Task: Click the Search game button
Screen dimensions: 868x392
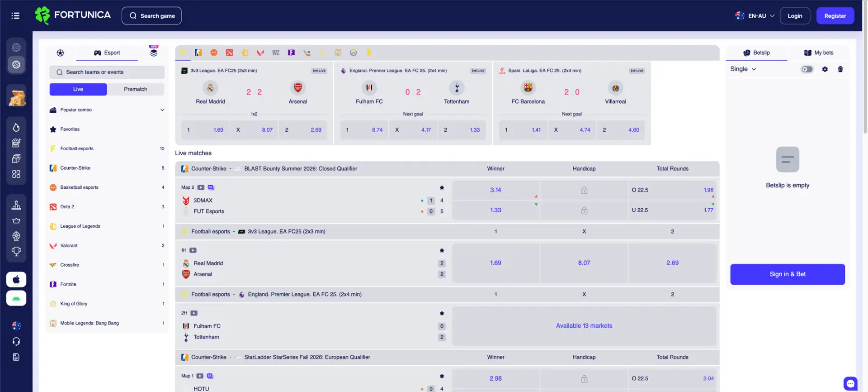Action: 151,16
